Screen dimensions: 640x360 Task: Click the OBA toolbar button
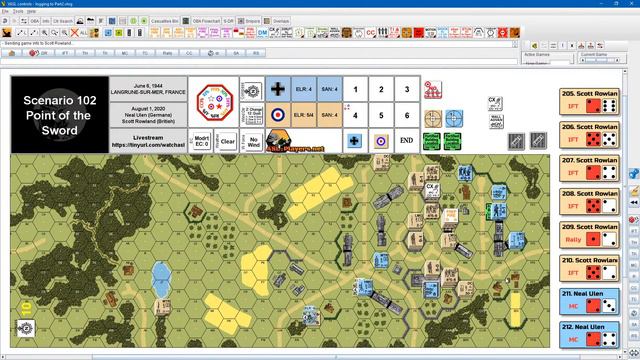click(34, 21)
